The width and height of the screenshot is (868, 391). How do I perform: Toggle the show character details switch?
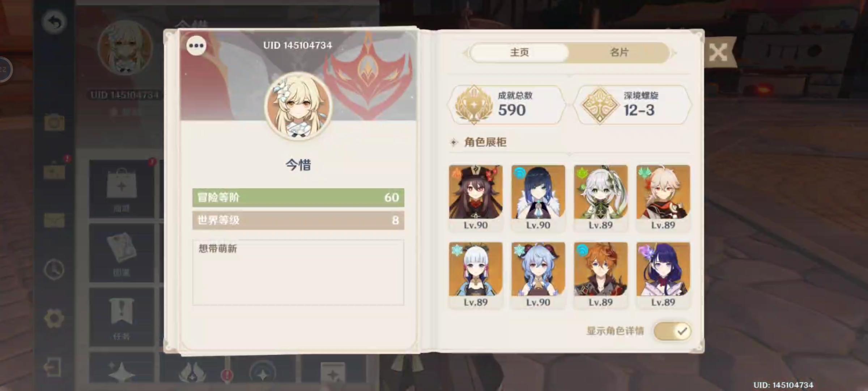[x=673, y=331]
